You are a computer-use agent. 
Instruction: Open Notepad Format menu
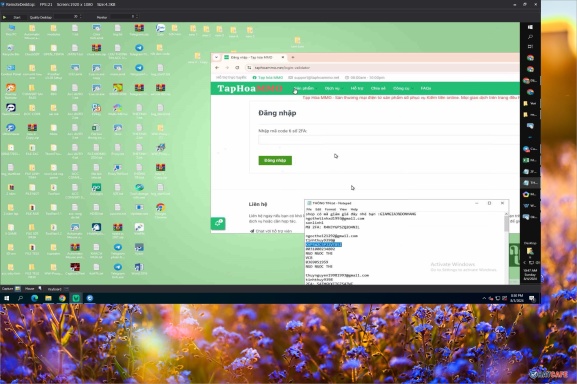[330, 209]
